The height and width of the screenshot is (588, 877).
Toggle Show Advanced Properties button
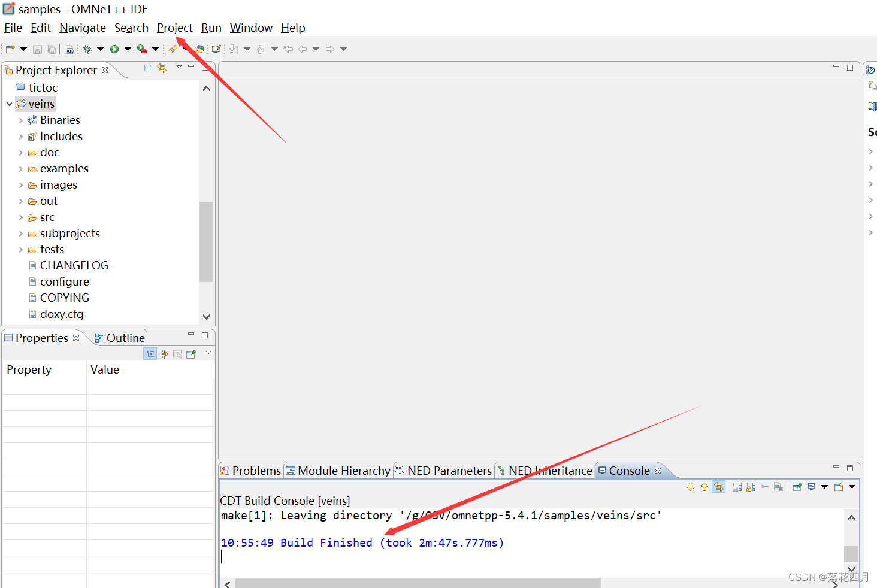point(164,354)
